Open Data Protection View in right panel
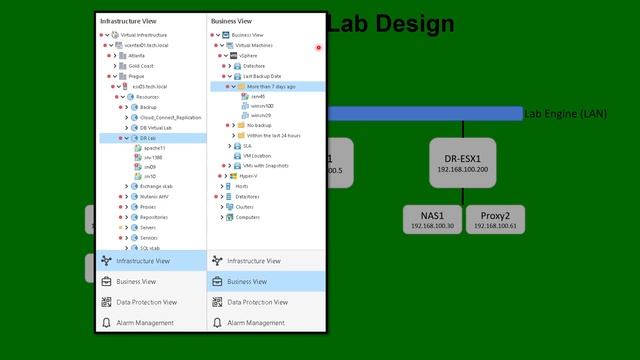Image resolution: width=640 pixels, height=360 pixels. click(x=266, y=302)
